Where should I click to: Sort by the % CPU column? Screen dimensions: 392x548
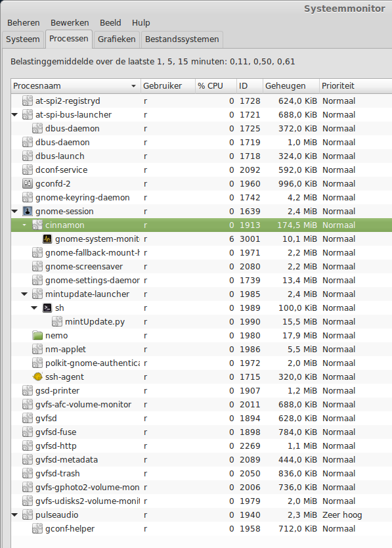(x=215, y=86)
